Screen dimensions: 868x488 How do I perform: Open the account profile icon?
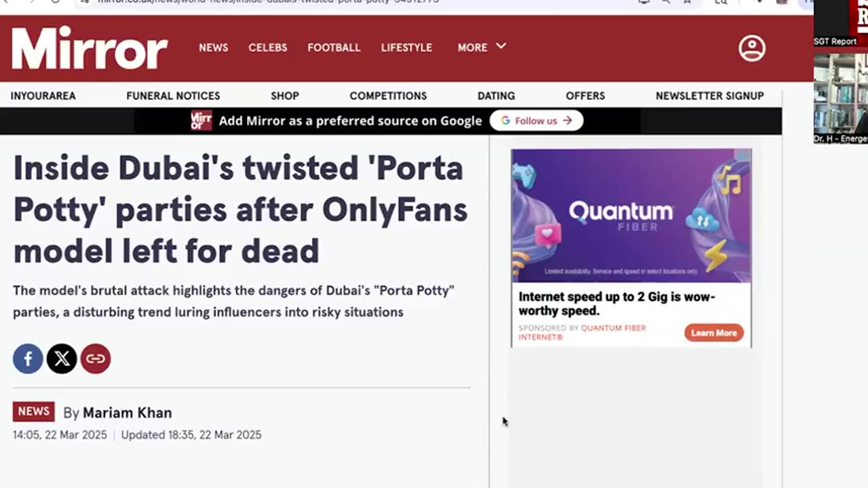point(751,48)
